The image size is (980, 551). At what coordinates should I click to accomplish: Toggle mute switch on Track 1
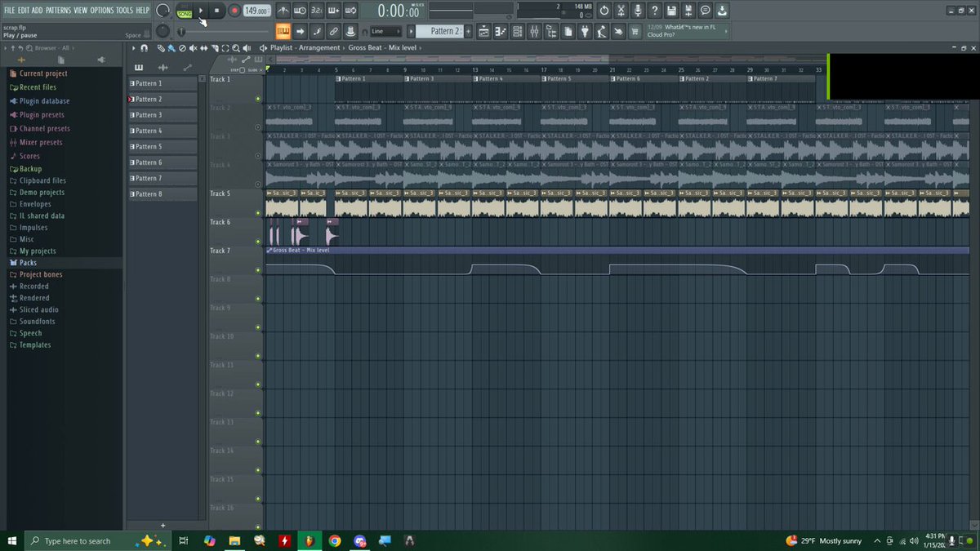tap(258, 99)
